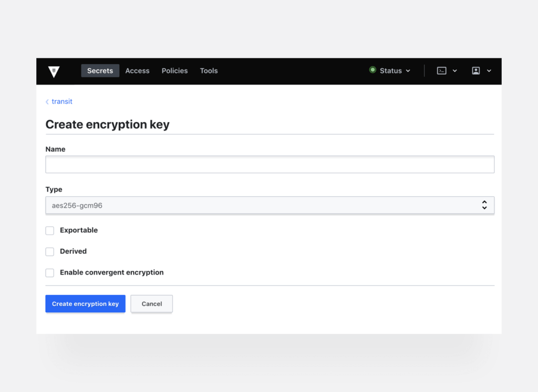
Task: Navigate back using the transit link
Action: pos(62,101)
